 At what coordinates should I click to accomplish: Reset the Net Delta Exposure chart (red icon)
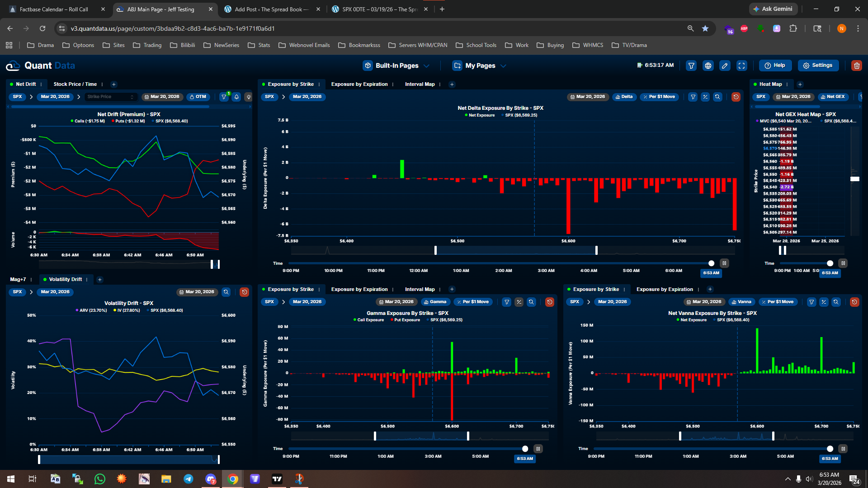(x=736, y=97)
